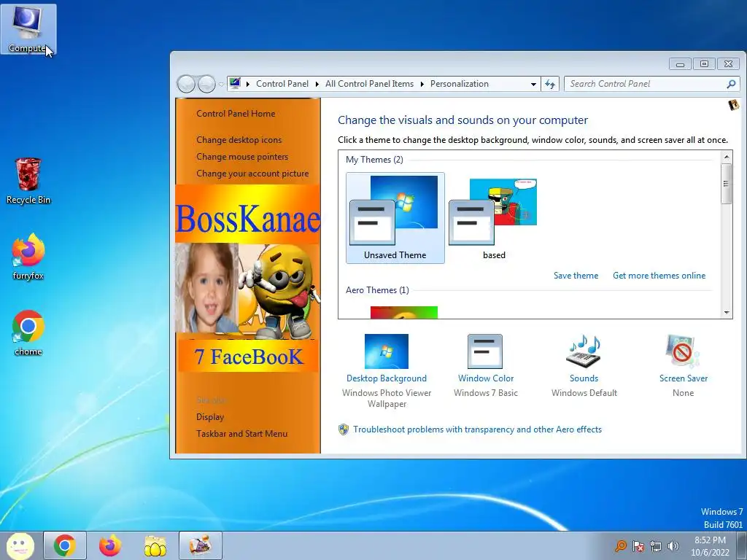This screenshot has width=747, height=560.
Task: Select the based theme thumbnail
Action: pos(494,218)
